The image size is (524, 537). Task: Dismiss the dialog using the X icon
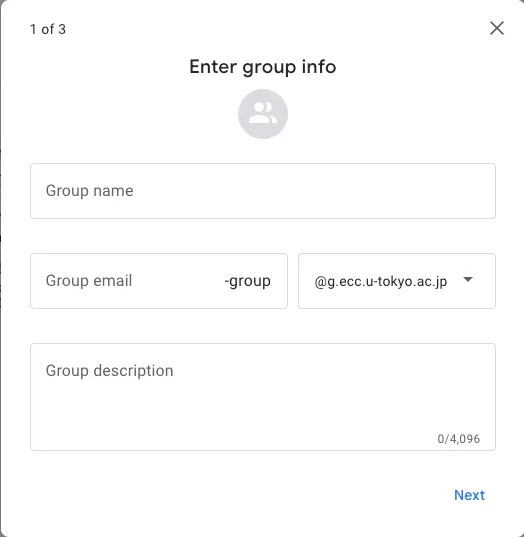coord(497,28)
